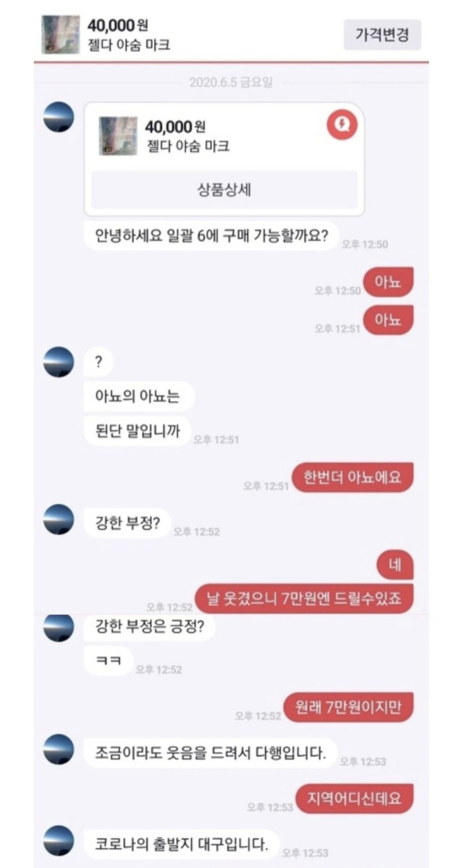Tap the message '안녕하세요 일괄 6에 구매 가능할까요?'
This screenshot has width=474, height=868.
[212, 236]
